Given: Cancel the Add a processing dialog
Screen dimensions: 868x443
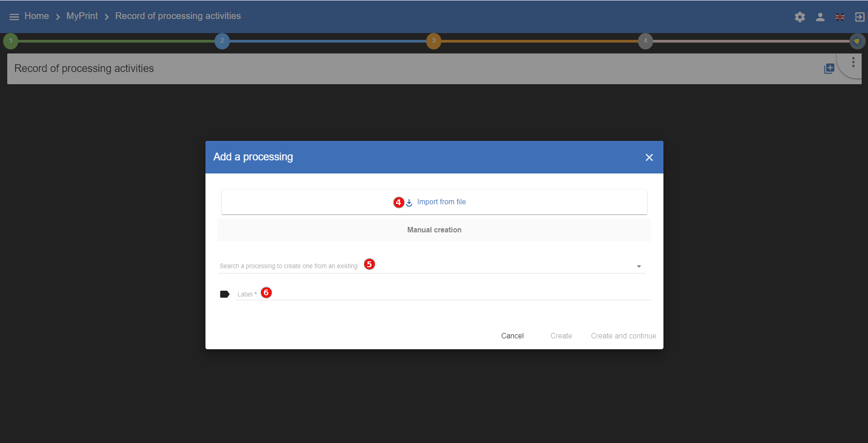Looking at the screenshot, I should pyautogui.click(x=512, y=336).
